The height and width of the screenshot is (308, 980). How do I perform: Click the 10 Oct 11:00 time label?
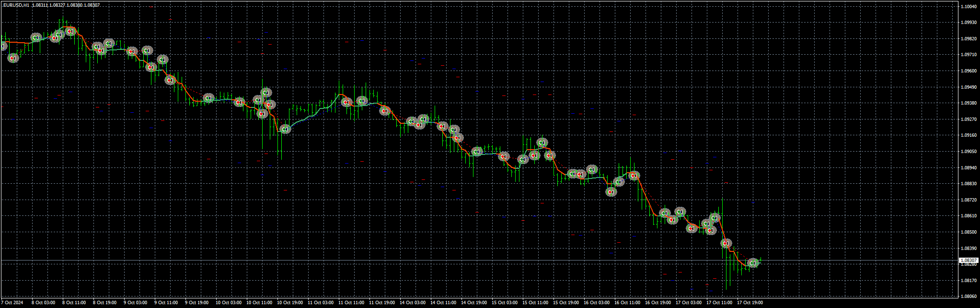(x=259, y=303)
